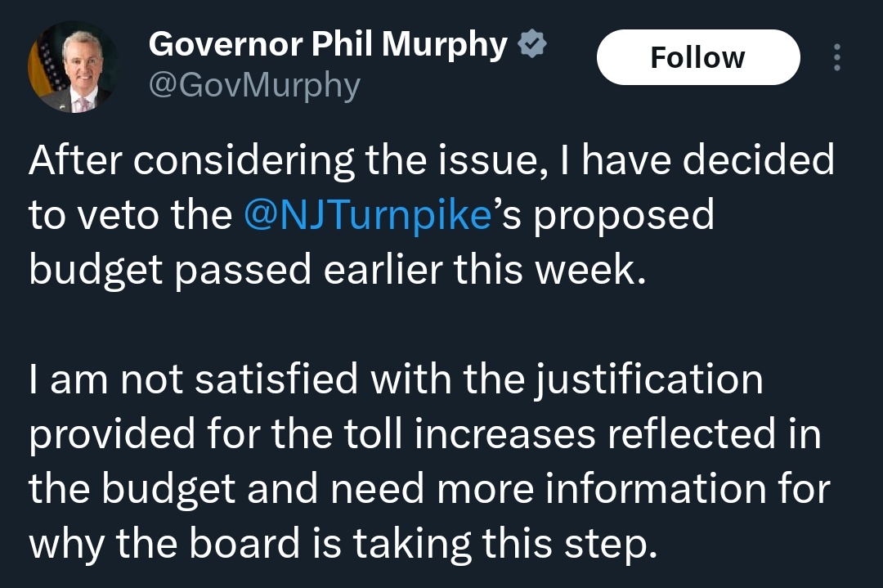The width and height of the screenshot is (883, 588).
Task: Open the three-dot more options menu
Action: 836,57
